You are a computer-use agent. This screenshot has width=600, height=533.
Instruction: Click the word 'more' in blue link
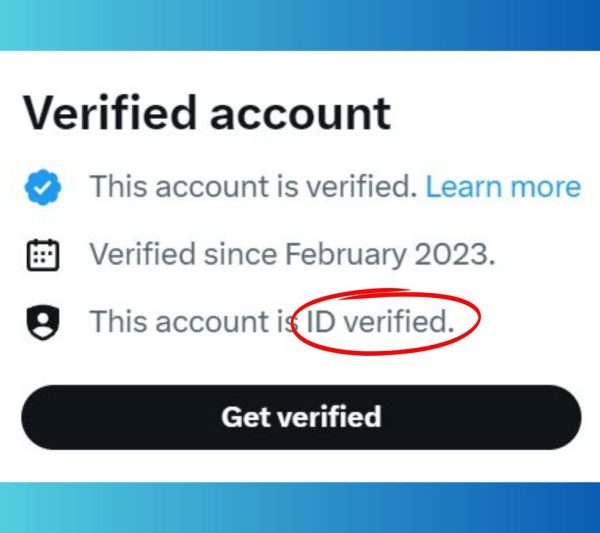546,187
